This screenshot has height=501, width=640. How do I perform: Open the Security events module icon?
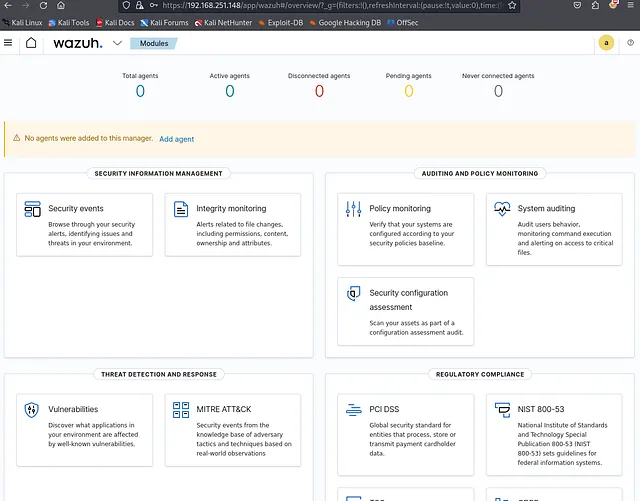[32, 209]
